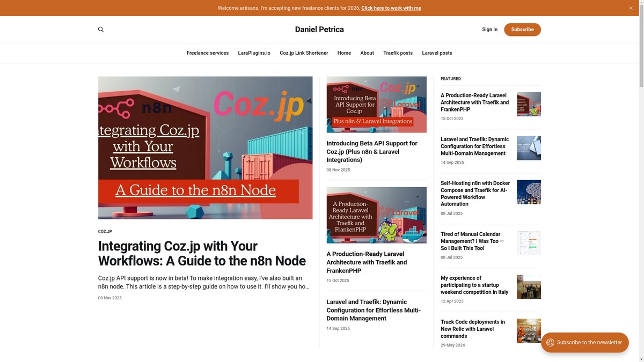Open Laravel posts menu item

(437, 53)
